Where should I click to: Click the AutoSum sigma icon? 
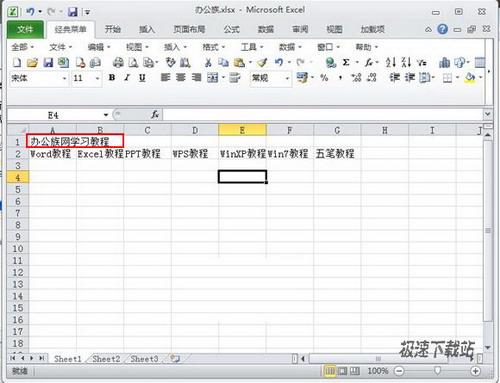(x=346, y=63)
